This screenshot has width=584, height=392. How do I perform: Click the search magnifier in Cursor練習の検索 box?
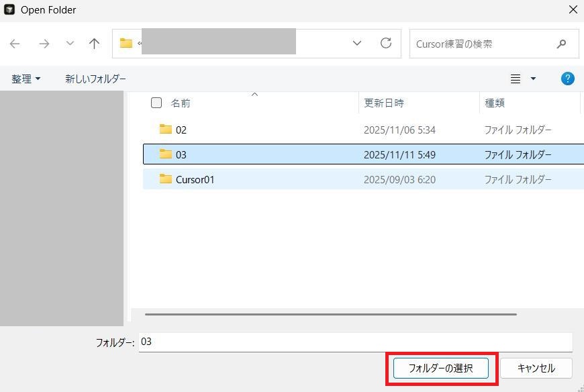561,44
